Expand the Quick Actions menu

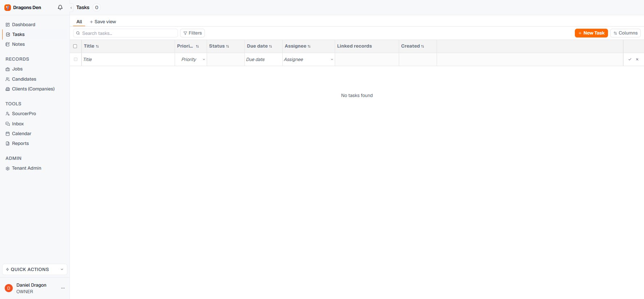35,270
